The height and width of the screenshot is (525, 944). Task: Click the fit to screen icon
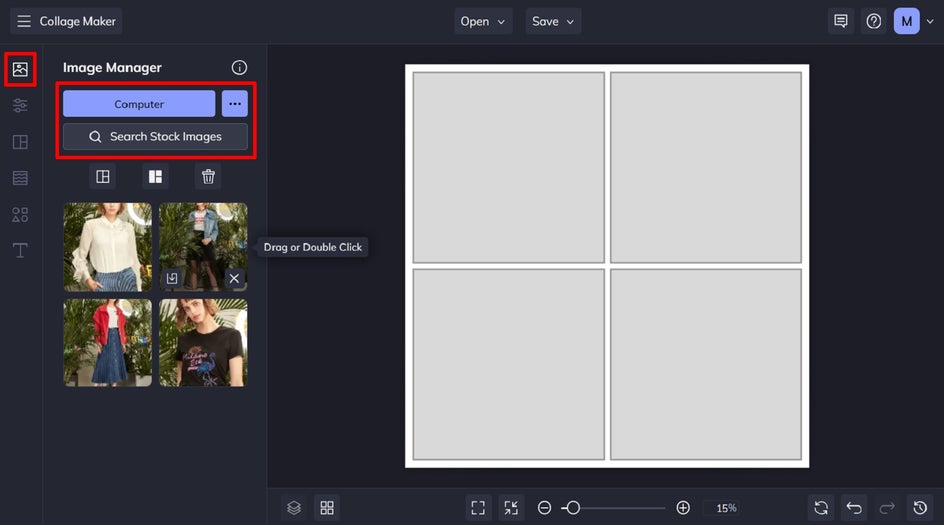pos(478,508)
